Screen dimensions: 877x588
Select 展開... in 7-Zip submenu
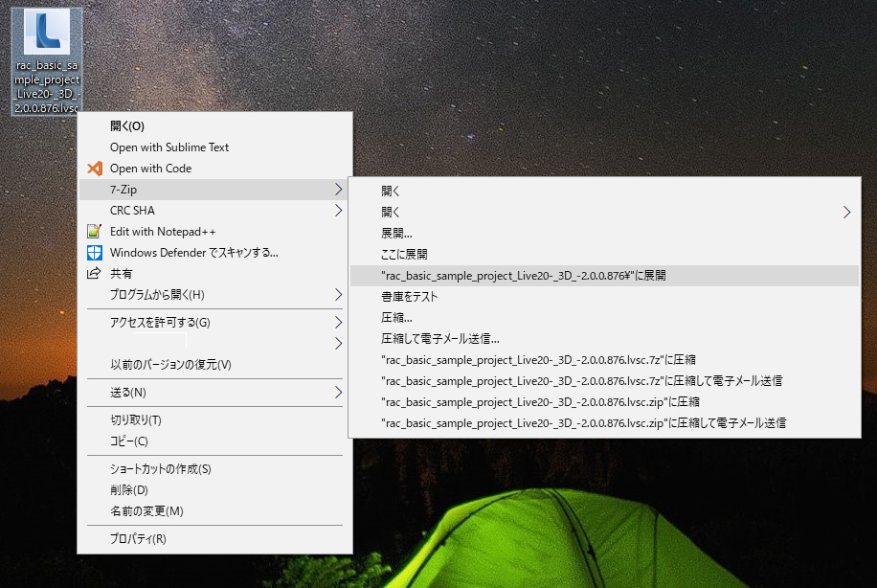coord(605,234)
